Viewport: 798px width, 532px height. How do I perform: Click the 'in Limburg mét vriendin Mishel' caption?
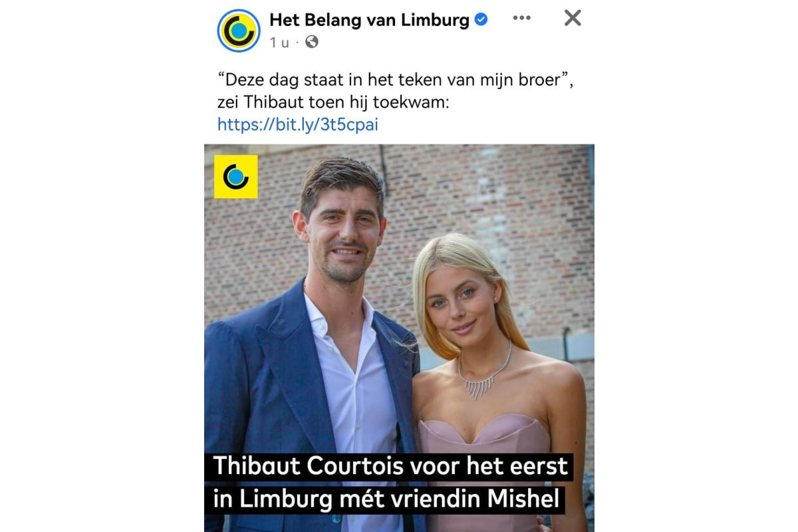pos(386,499)
